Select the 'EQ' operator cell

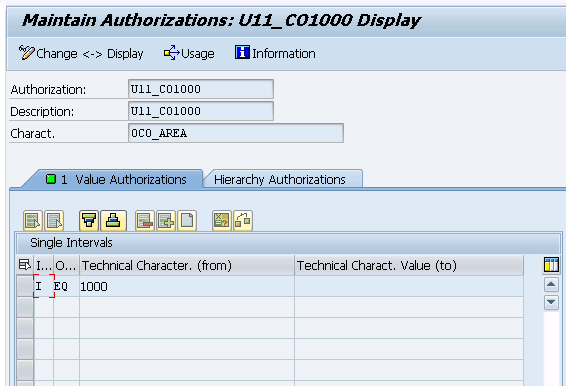coord(66,286)
